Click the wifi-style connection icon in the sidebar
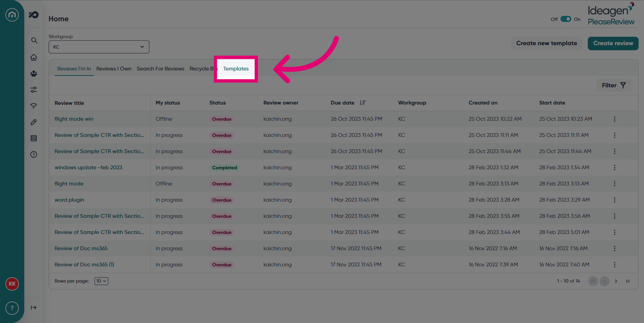Viewport: 644px width, 323px height. 34,106
